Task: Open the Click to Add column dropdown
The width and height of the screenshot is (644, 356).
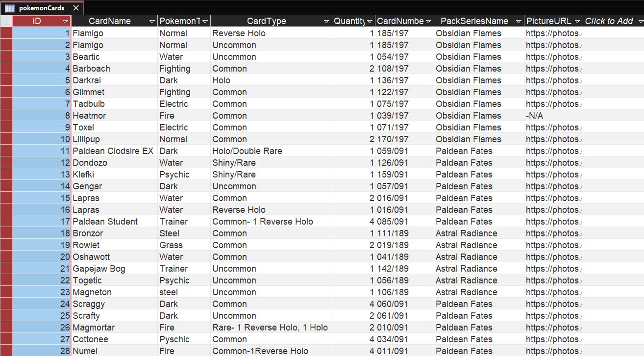Action: [641, 22]
